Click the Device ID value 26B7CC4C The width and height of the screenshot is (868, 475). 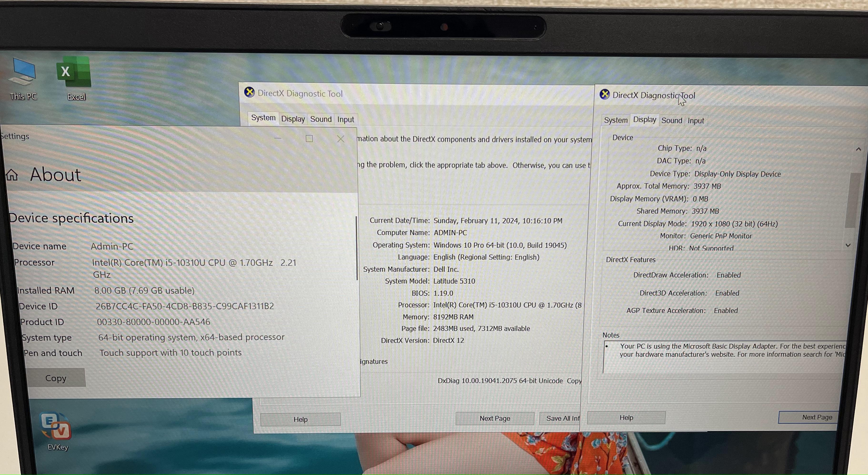point(185,306)
